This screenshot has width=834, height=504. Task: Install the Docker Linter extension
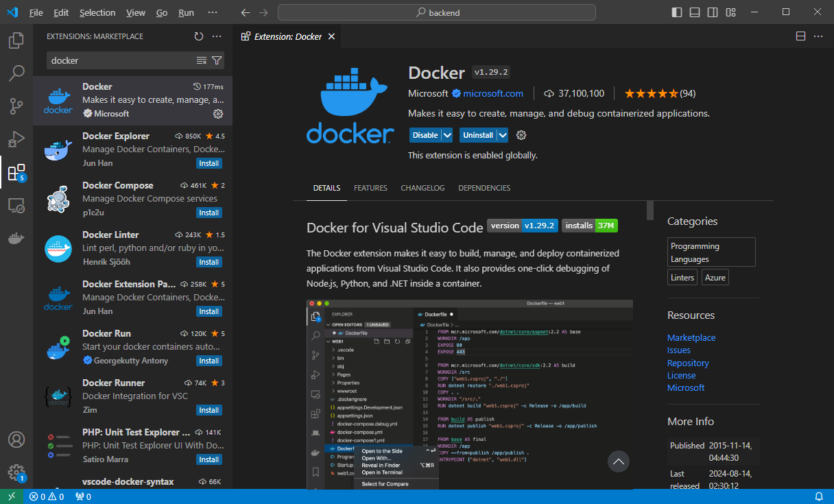[x=209, y=262]
